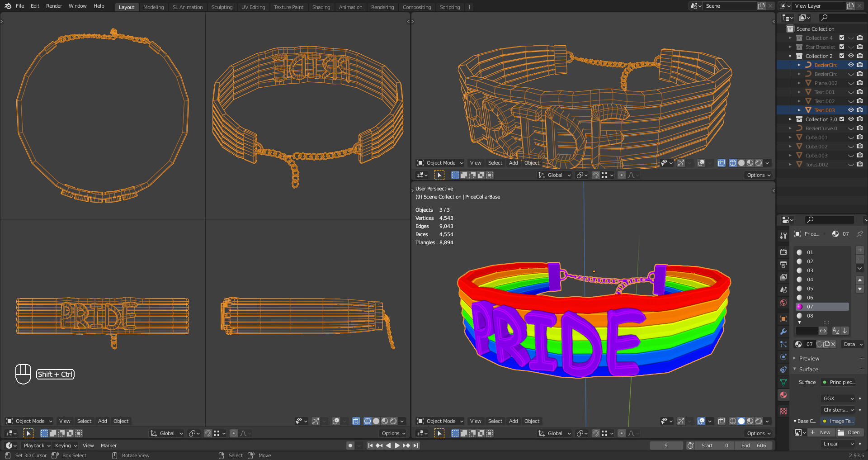868x460 pixels.
Task: Open the Texture Properties checkered tab
Action: point(783,410)
